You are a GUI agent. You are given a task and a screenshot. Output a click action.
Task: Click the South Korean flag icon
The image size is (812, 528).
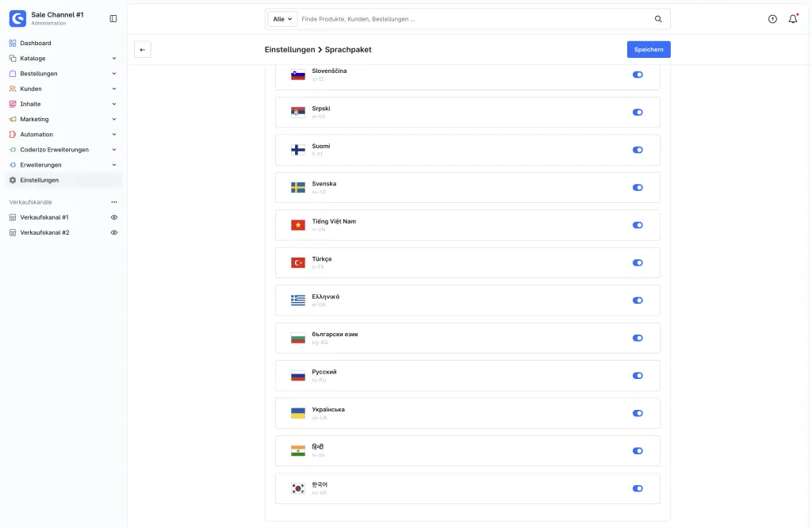tap(298, 488)
